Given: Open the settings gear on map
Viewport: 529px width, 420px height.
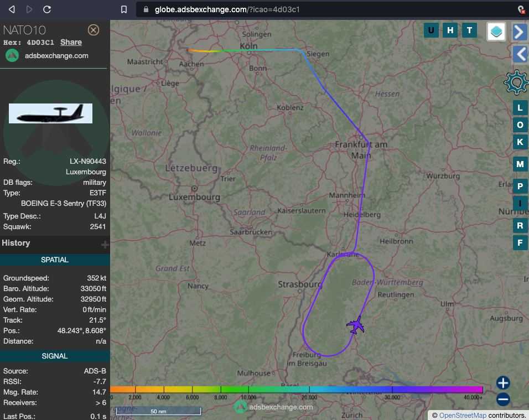Looking at the screenshot, I should tap(516, 82).
